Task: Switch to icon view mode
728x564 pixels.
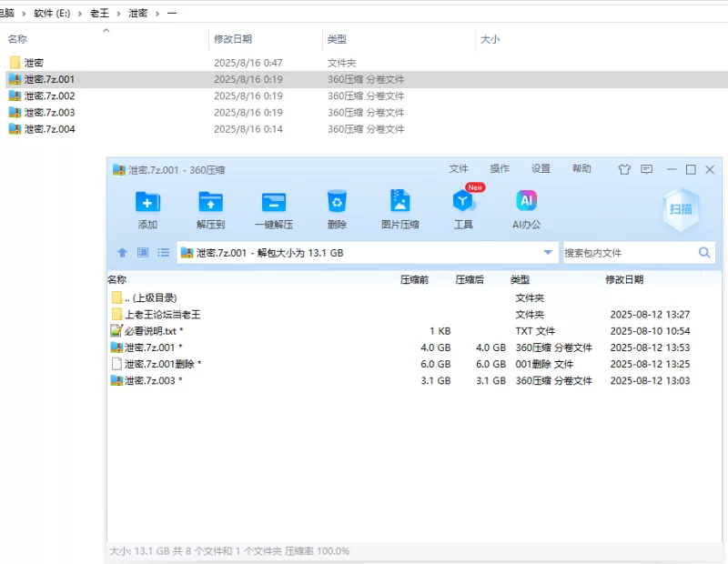Action: click(143, 253)
